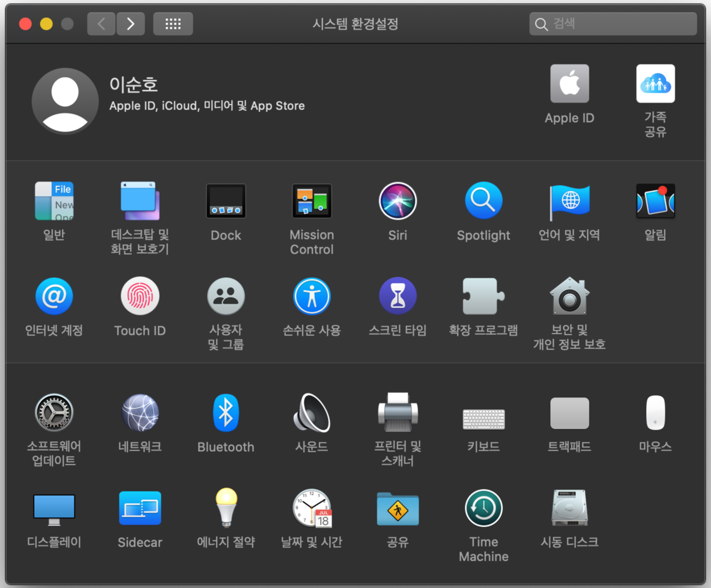Close the 시스템 환경설정 window

(25, 24)
